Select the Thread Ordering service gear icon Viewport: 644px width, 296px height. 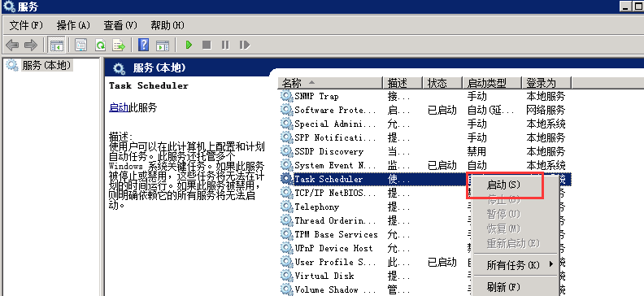coord(286,220)
